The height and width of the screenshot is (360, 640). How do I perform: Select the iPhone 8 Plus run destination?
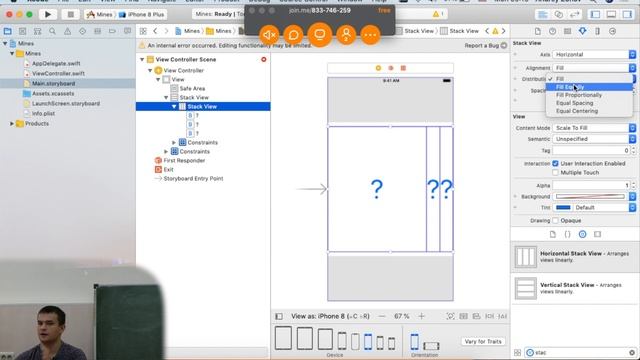142,14
